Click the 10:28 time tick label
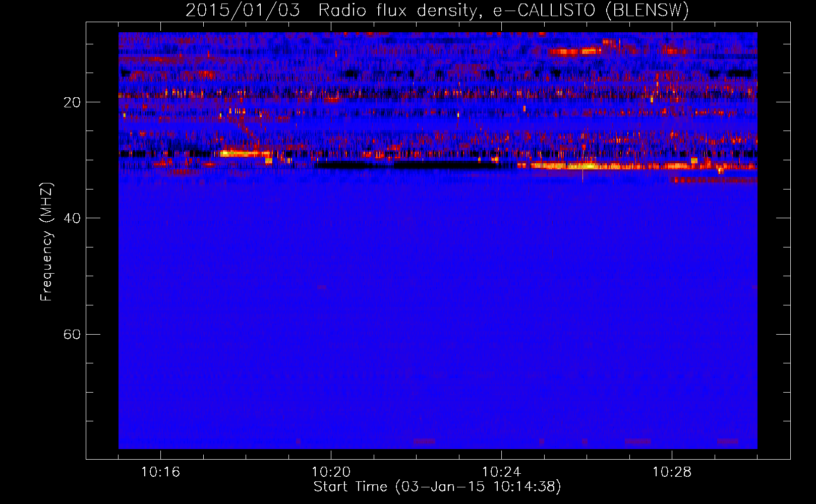This screenshot has height=504, width=816. [672, 472]
